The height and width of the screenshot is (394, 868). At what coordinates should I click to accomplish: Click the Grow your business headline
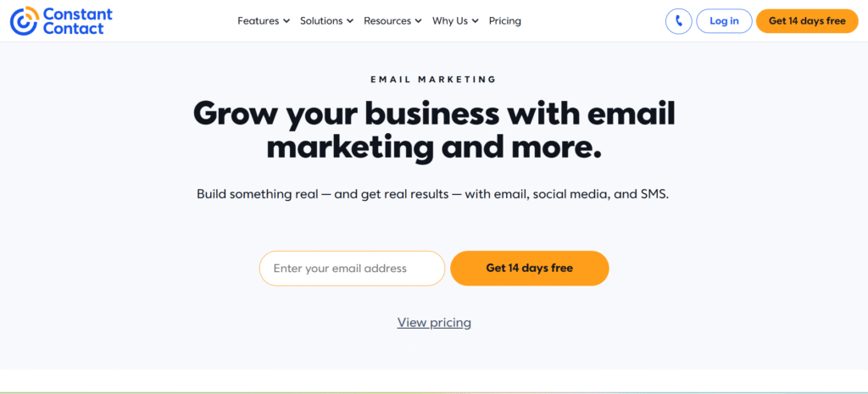click(434, 130)
